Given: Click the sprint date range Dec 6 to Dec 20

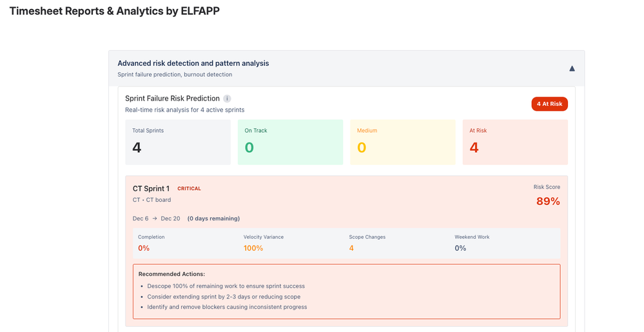Looking at the screenshot, I should (156, 219).
